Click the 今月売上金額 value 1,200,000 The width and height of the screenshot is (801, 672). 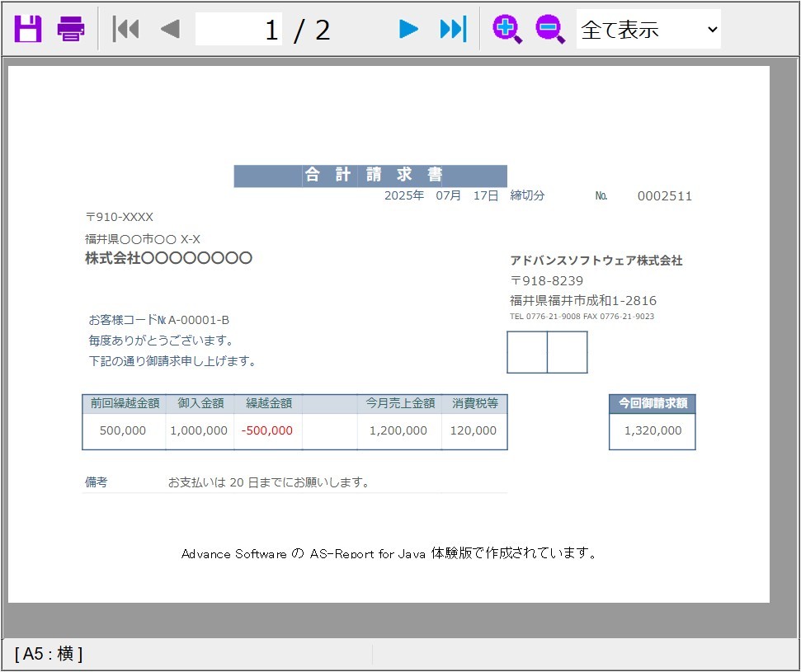pos(398,430)
